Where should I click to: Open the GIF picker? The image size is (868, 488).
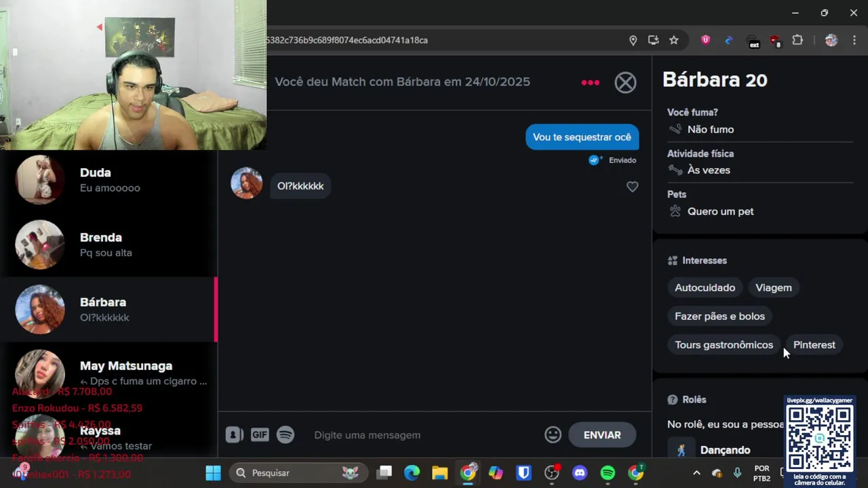pos(260,435)
